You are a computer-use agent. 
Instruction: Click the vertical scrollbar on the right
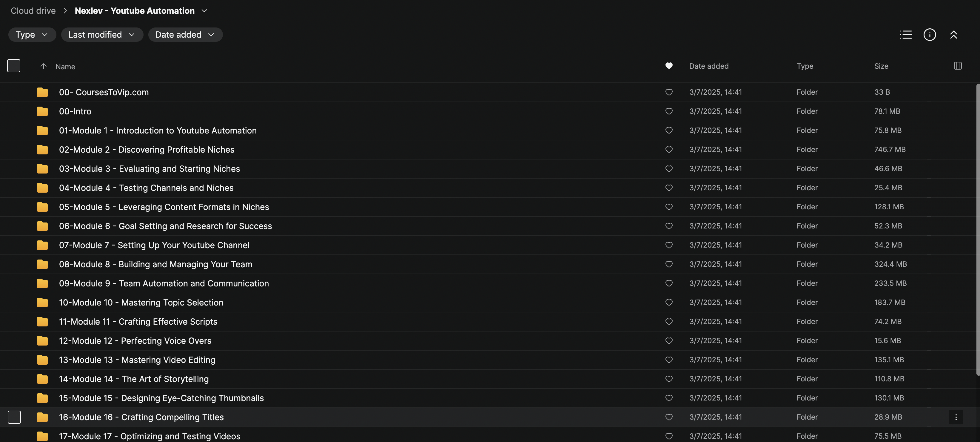pos(978,228)
